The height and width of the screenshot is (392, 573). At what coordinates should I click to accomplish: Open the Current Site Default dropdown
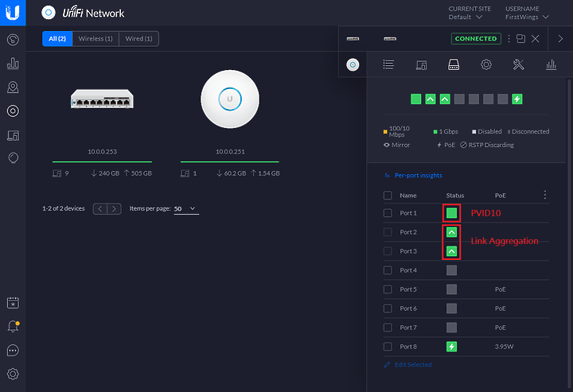466,17
